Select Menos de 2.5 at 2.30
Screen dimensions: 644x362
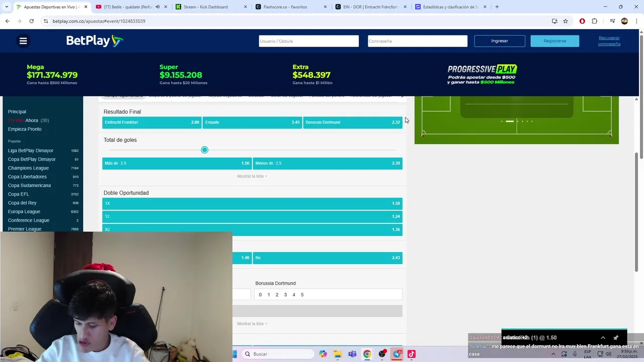coord(328,163)
